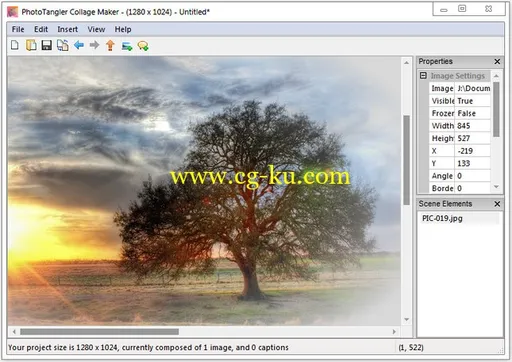Click the canvas vertical scrollbar thumb
512x362 pixels.
tap(406, 160)
